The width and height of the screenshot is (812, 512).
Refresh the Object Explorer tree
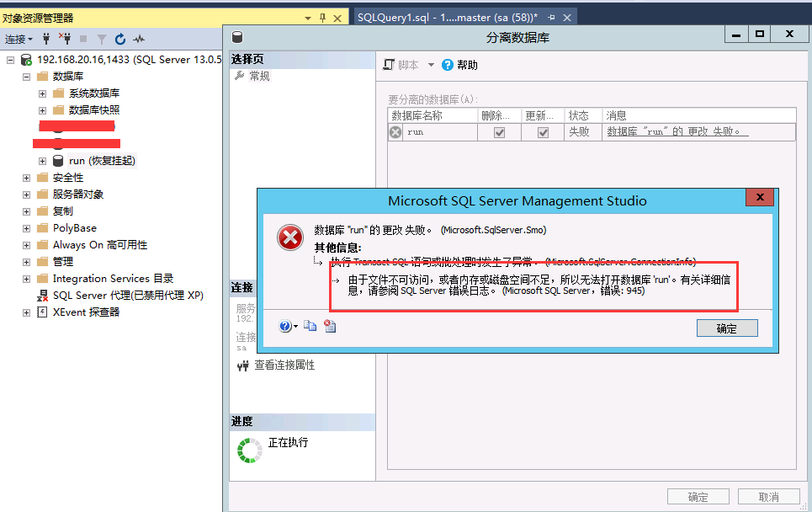[120, 39]
